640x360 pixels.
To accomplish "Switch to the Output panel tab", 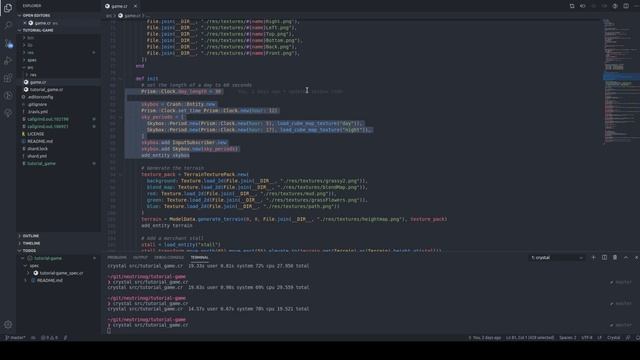I will [140, 258].
